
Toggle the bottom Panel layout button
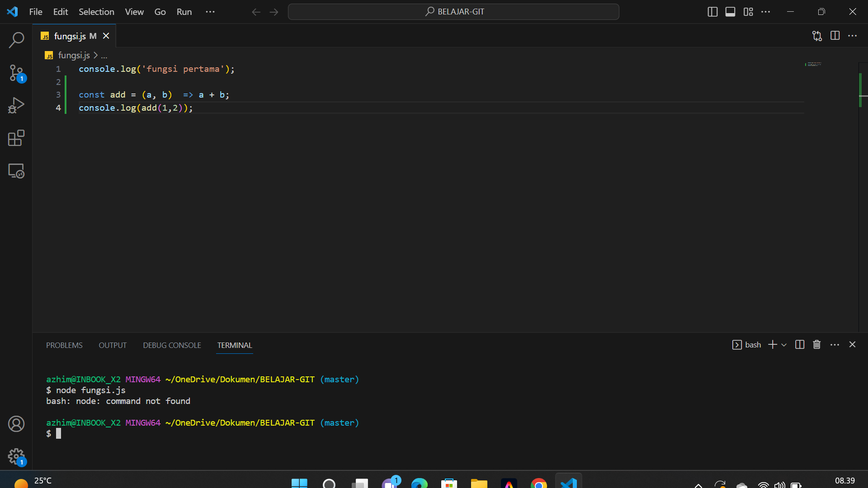click(730, 12)
